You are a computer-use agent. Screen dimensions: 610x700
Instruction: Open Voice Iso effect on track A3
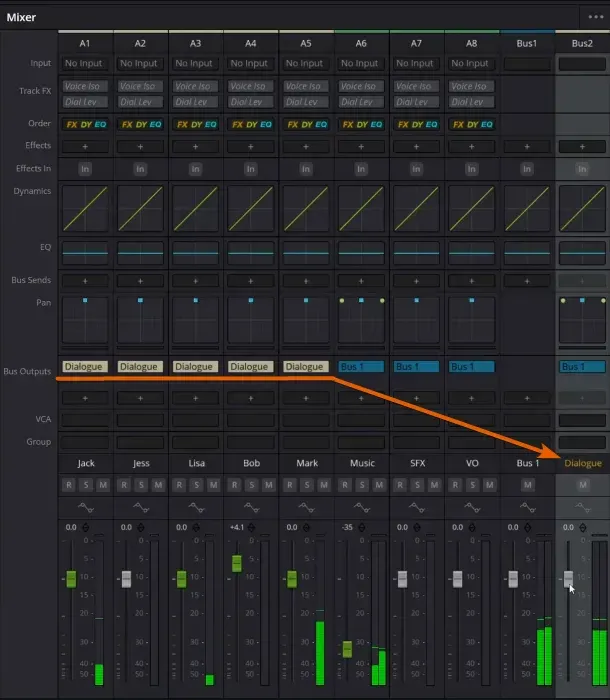point(195,86)
